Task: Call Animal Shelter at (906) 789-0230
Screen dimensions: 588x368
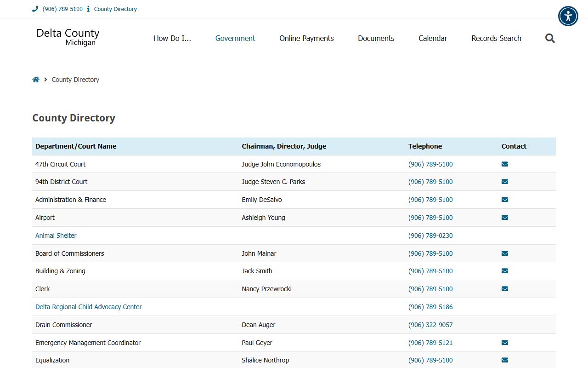Action: (x=430, y=236)
